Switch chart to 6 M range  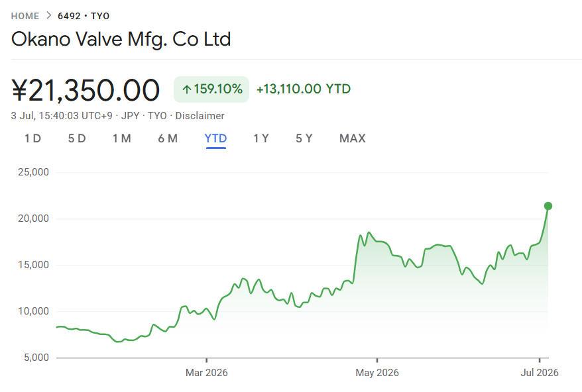point(168,138)
